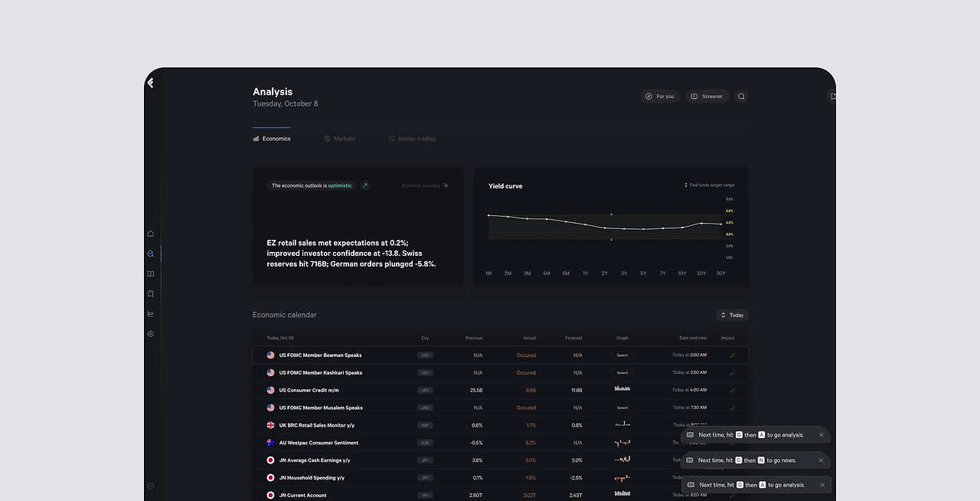
Task: Click 'AU Westpac Consumer Sentiment' row
Action: click(501, 443)
